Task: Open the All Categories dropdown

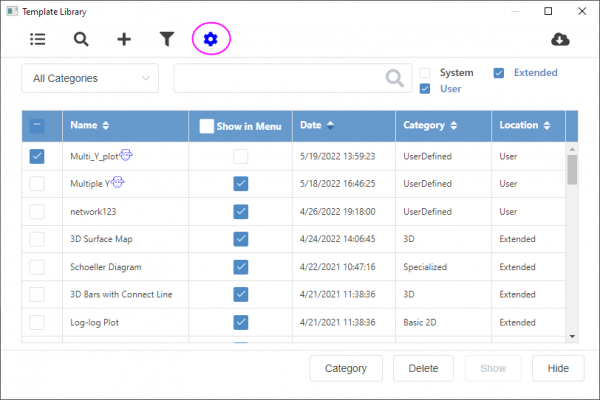Action: [90, 78]
